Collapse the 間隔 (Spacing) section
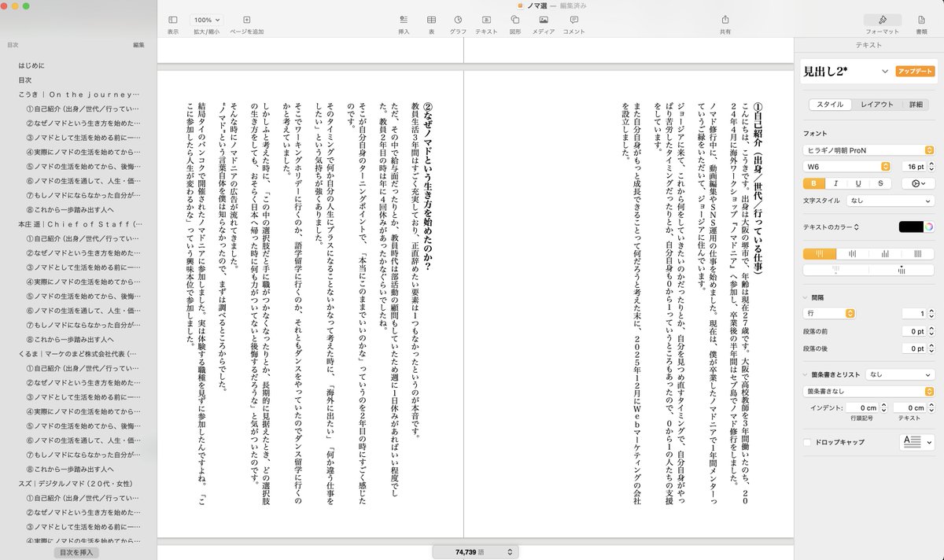This screenshot has height=560, width=944. pos(806,297)
